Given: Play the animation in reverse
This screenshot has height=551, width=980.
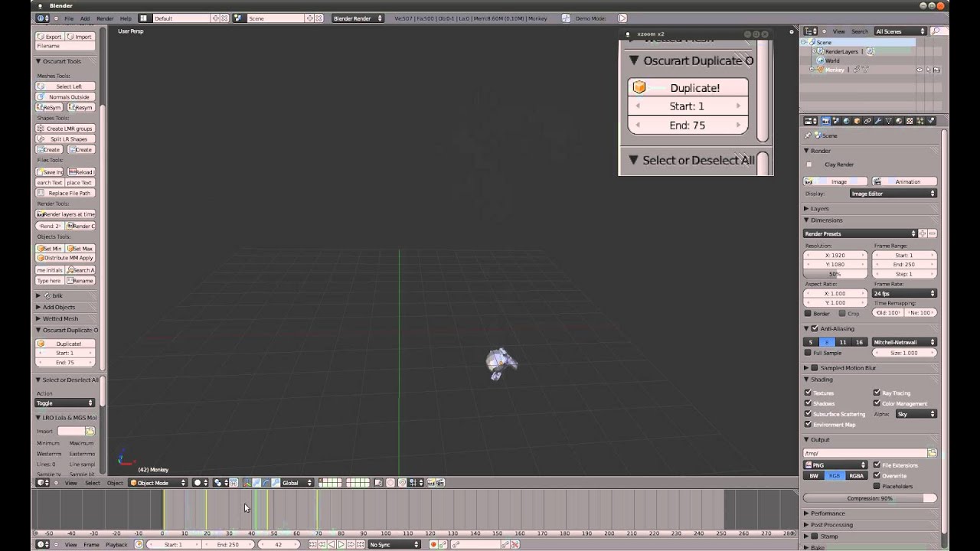Looking at the screenshot, I should tap(332, 545).
